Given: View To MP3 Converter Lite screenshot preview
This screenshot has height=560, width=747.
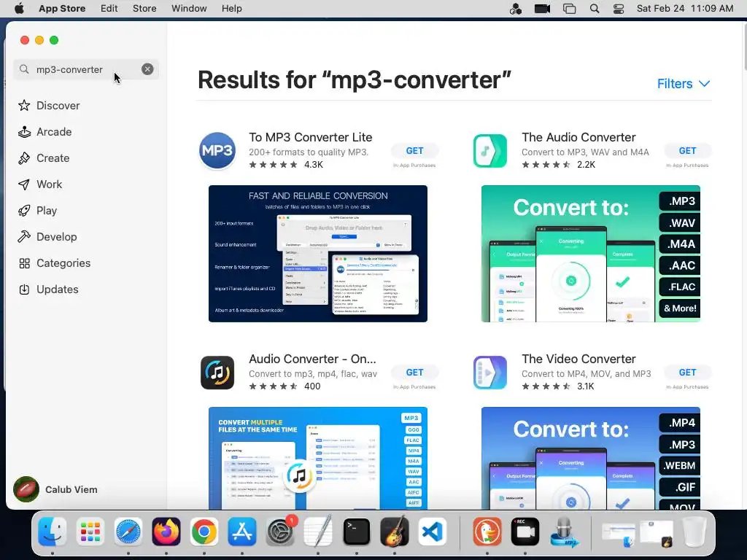Looking at the screenshot, I should (318, 253).
